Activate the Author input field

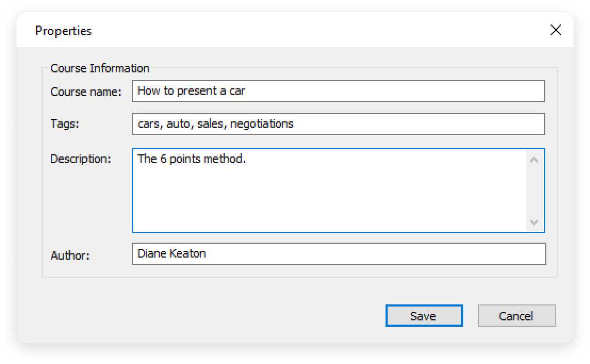point(339,254)
